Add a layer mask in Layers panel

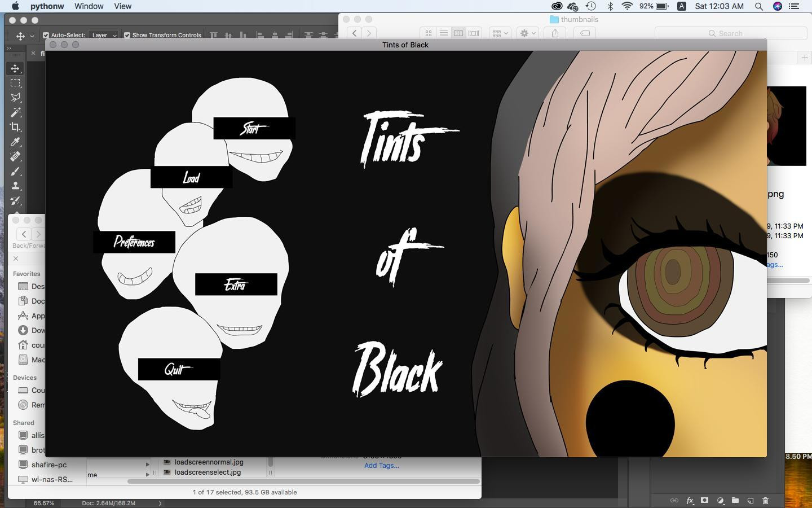coord(704,501)
